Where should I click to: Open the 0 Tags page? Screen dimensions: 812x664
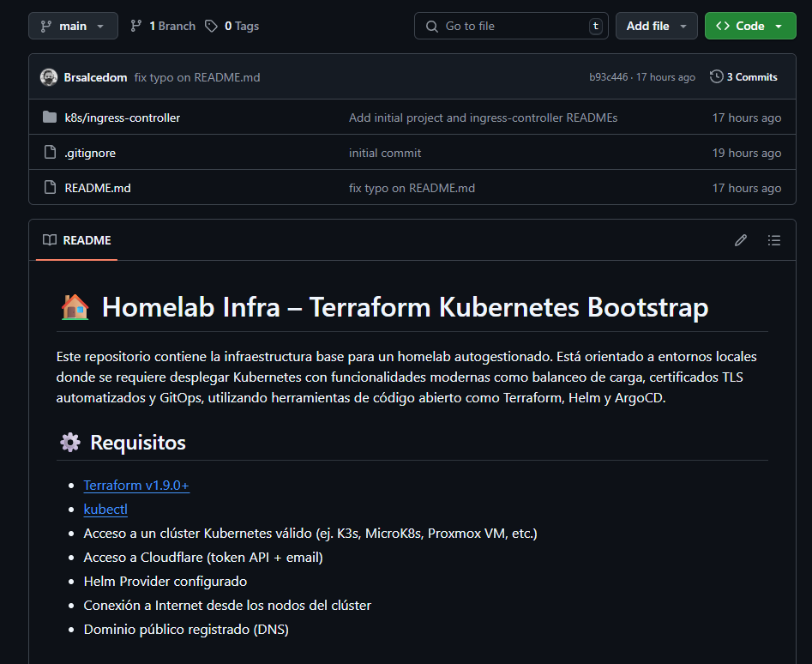[x=232, y=26]
